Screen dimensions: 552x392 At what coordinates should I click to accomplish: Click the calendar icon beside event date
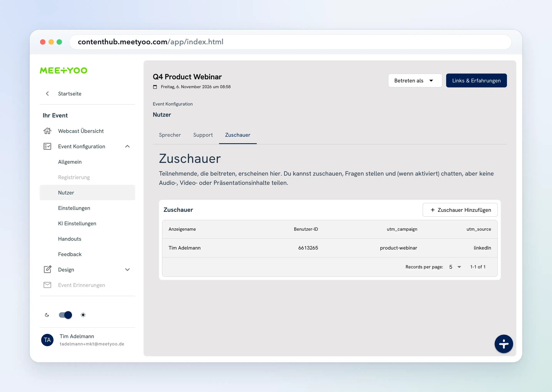coord(155,87)
